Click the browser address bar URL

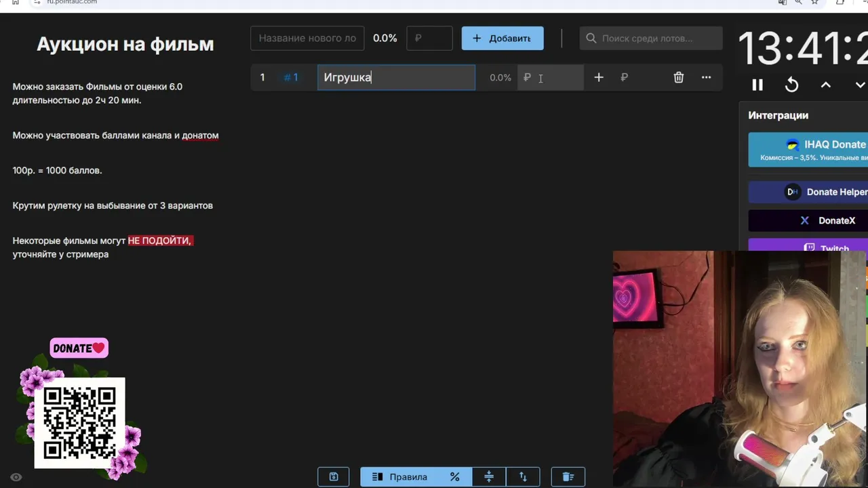71,3
